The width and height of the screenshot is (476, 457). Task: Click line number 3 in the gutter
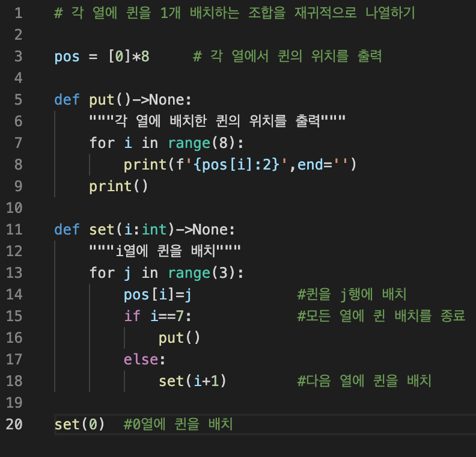pyautogui.click(x=19, y=57)
